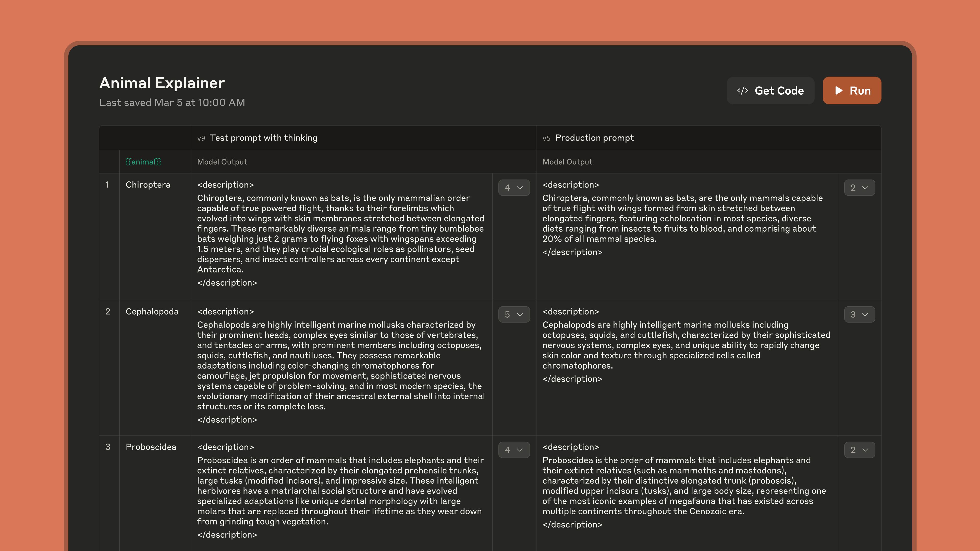Select the Test prompt with thinking column header
The image size is (980, 551).
coord(264,138)
